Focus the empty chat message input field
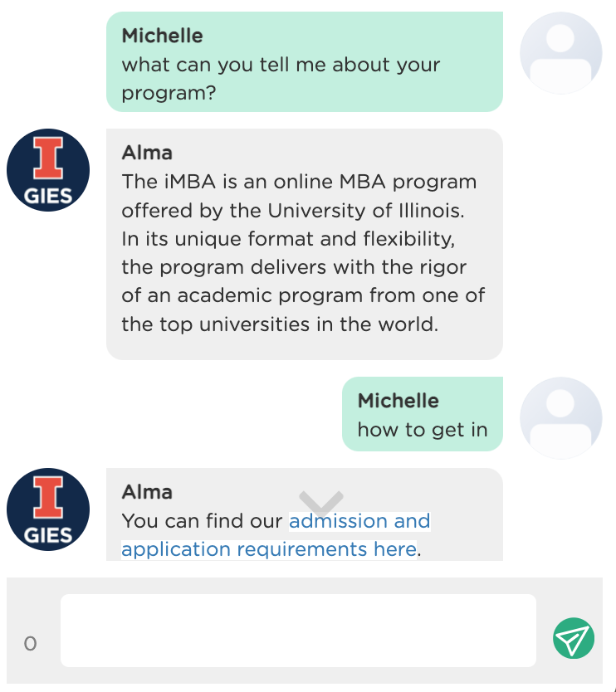 (298, 631)
